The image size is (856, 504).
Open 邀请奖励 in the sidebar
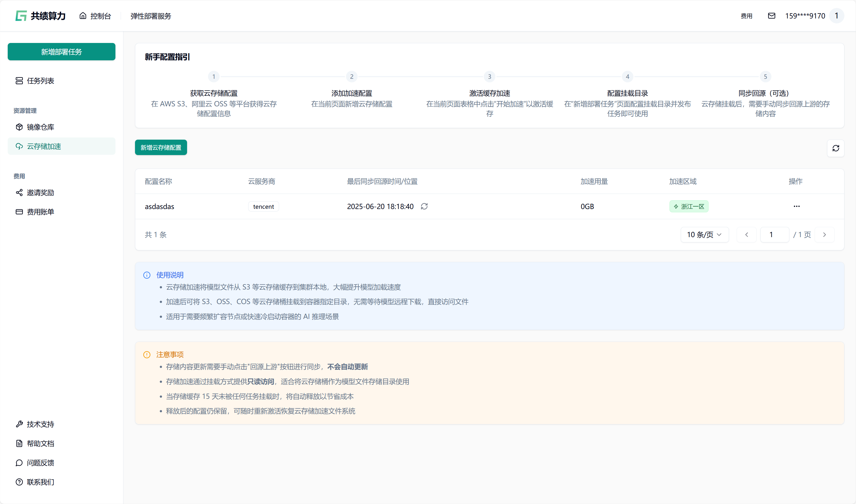tap(40, 193)
